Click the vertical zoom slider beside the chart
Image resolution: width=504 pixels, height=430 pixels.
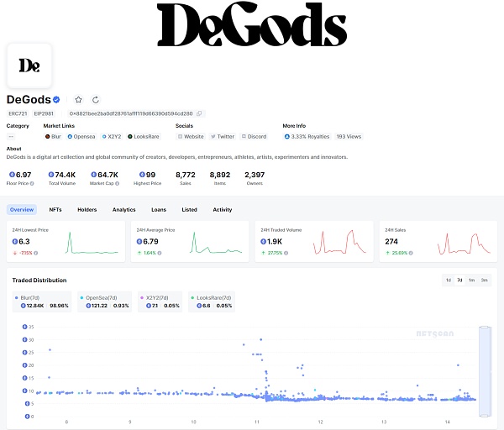tap(485, 371)
